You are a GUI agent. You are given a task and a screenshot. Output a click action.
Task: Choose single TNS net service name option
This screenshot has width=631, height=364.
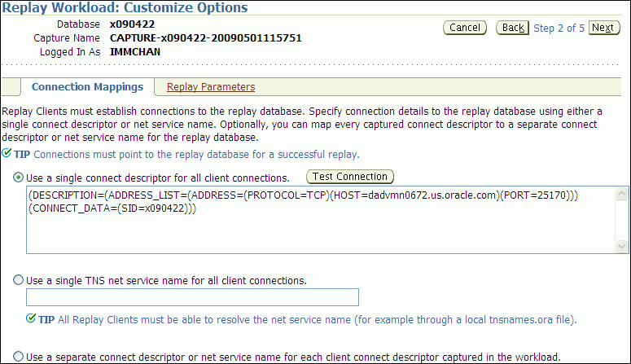pyautogui.click(x=19, y=280)
